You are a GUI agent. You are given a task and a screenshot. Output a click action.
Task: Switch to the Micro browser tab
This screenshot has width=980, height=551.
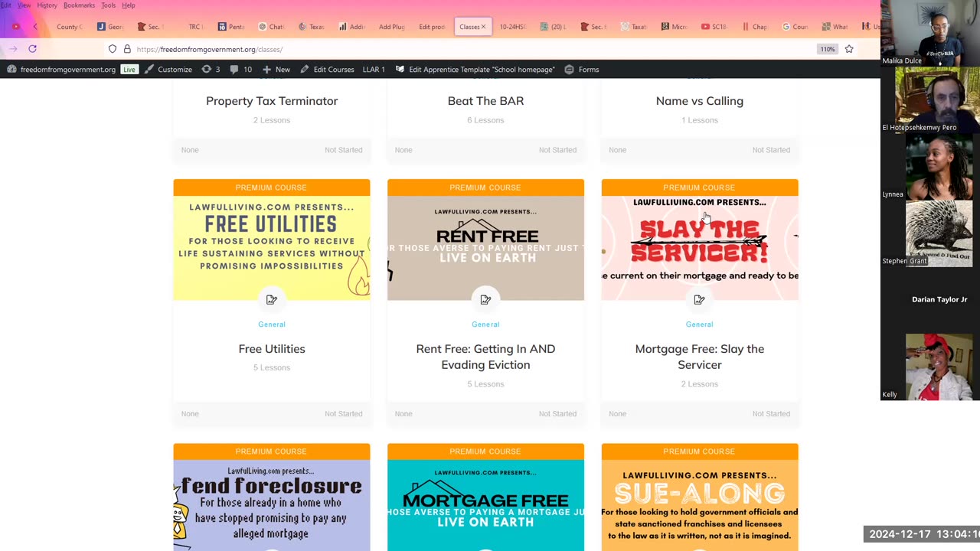[675, 27]
